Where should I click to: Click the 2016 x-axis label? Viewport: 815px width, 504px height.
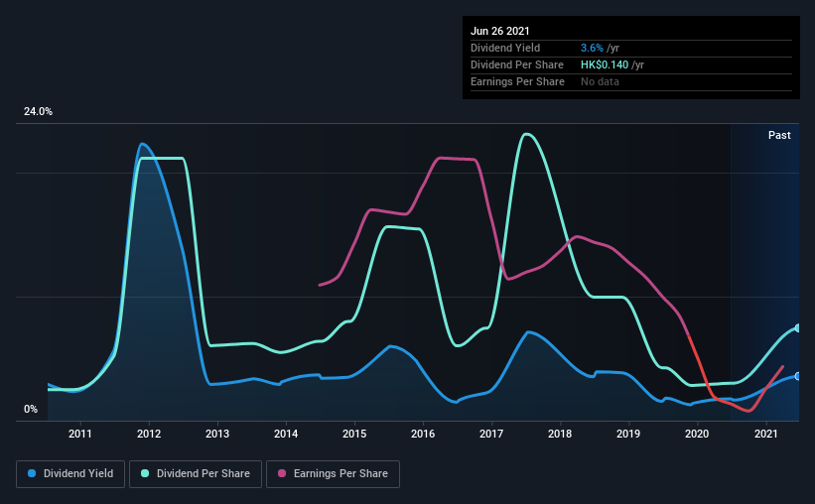[x=423, y=434]
